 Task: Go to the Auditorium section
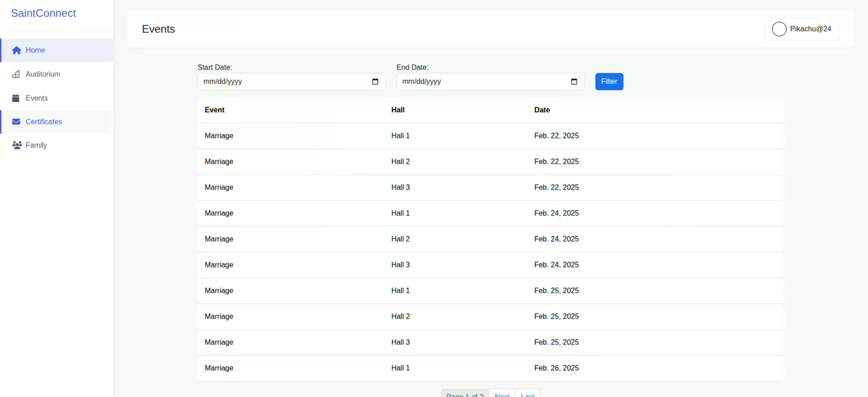57,74
